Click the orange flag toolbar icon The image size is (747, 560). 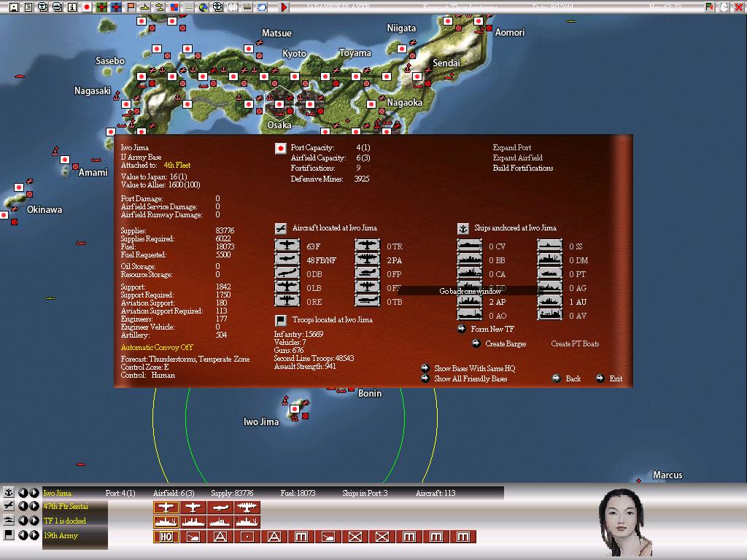click(x=131, y=7)
